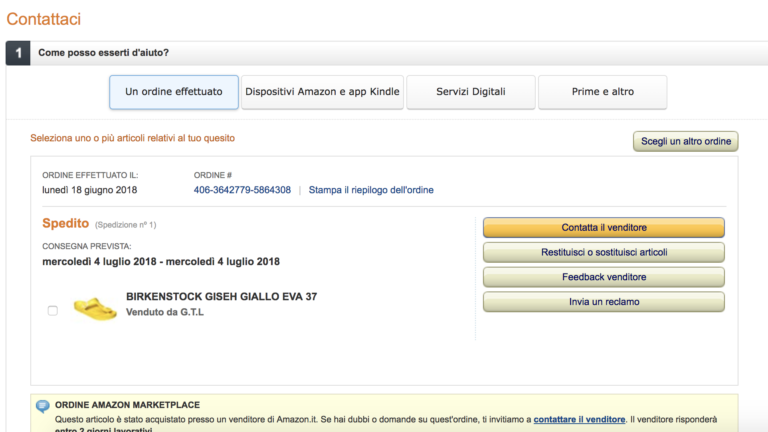Click the "Venduto da G.T.L" seller text
This screenshot has width=768, height=432.
(165, 312)
